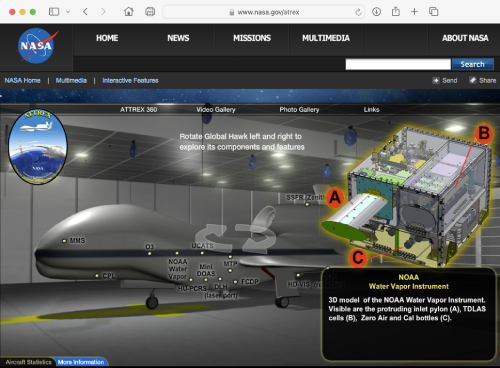This screenshot has height=368, width=500.
Task: Reload the page with refresh icon
Action: pos(358,12)
